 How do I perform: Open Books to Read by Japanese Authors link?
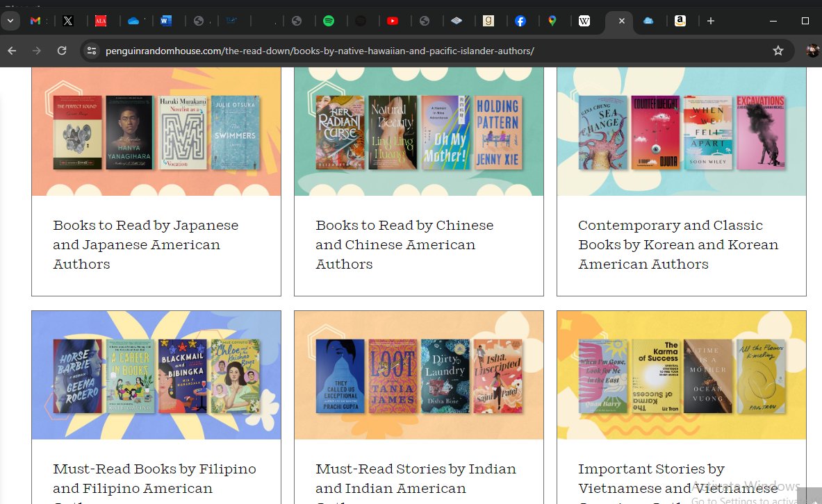[146, 244]
